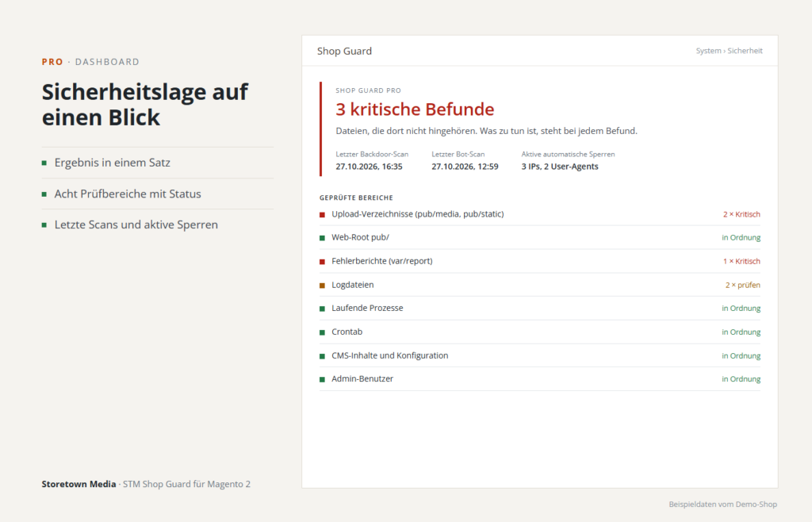Click the backdoor scan date 27.10.2026, 16:35
The width and height of the screenshot is (812, 522).
(x=369, y=167)
